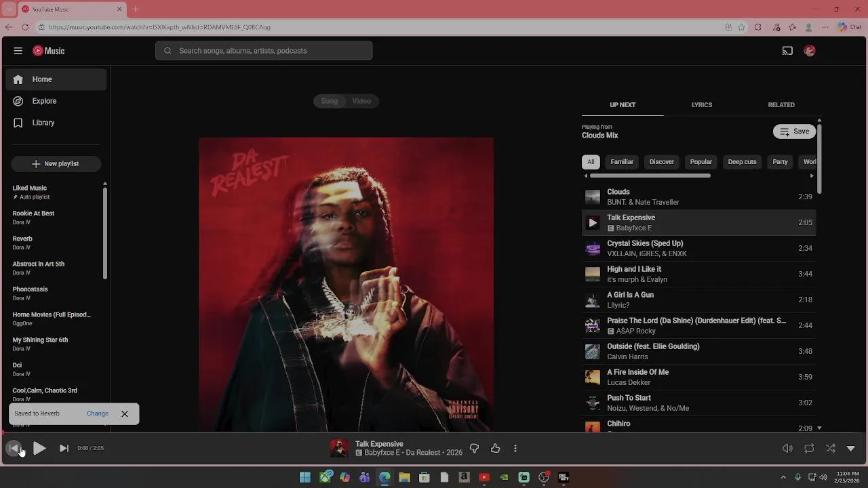The image size is (868, 488).
Task: Click the queue panel vertical scrollbar
Action: pos(819,159)
